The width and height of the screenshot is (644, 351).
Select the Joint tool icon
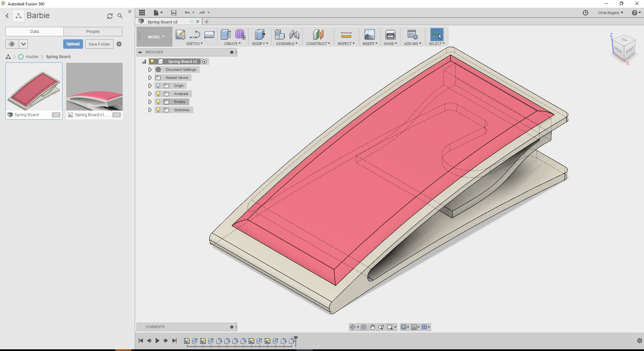pyautogui.click(x=294, y=35)
